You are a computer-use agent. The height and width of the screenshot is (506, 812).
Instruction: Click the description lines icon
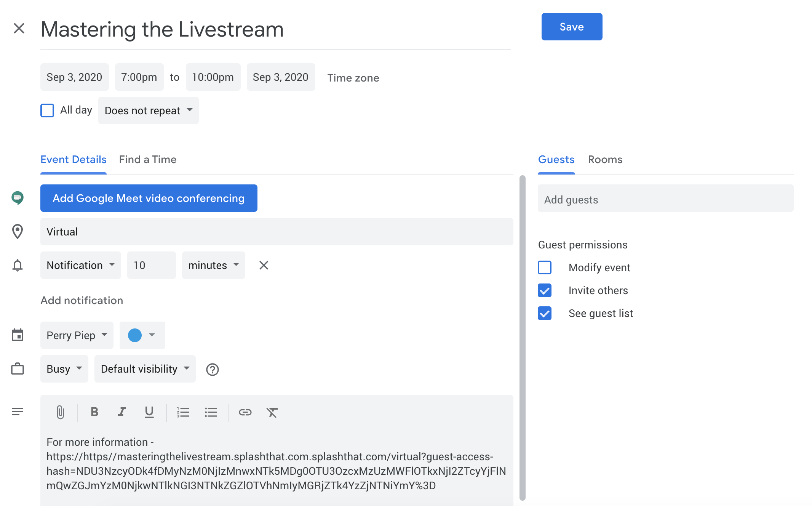pos(18,412)
